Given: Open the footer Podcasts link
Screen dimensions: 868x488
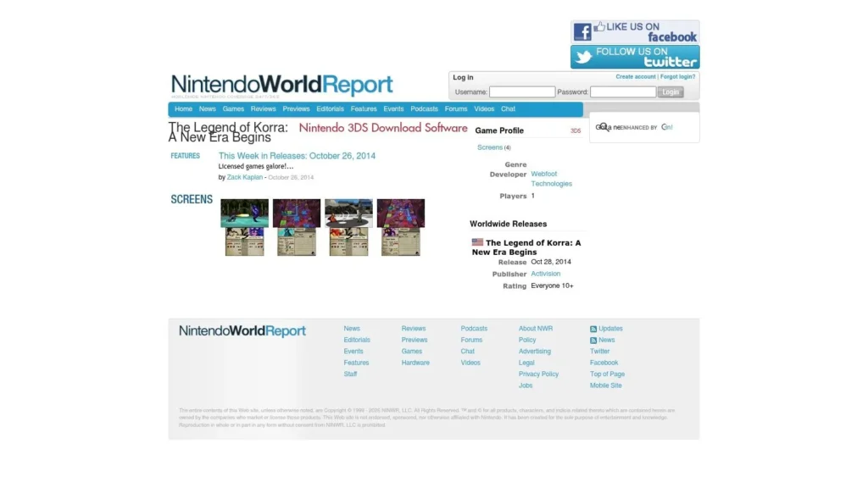Looking at the screenshot, I should point(474,329).
